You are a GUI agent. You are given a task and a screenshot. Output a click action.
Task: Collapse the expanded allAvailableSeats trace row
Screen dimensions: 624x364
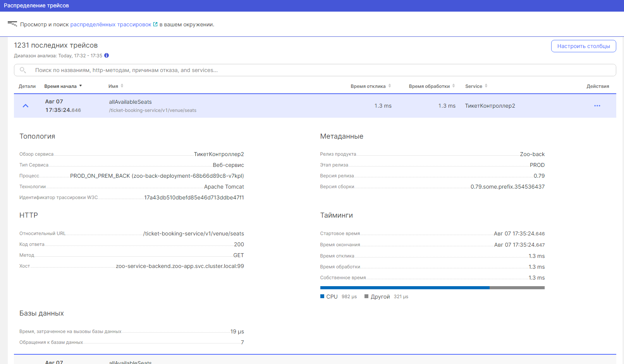pos(26,106)
